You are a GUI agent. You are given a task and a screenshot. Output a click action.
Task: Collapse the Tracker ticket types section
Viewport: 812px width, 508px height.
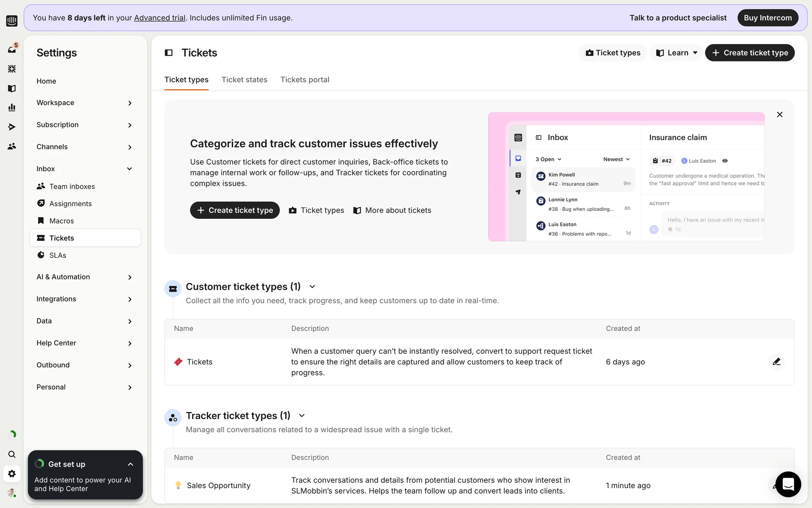[302, 416]
